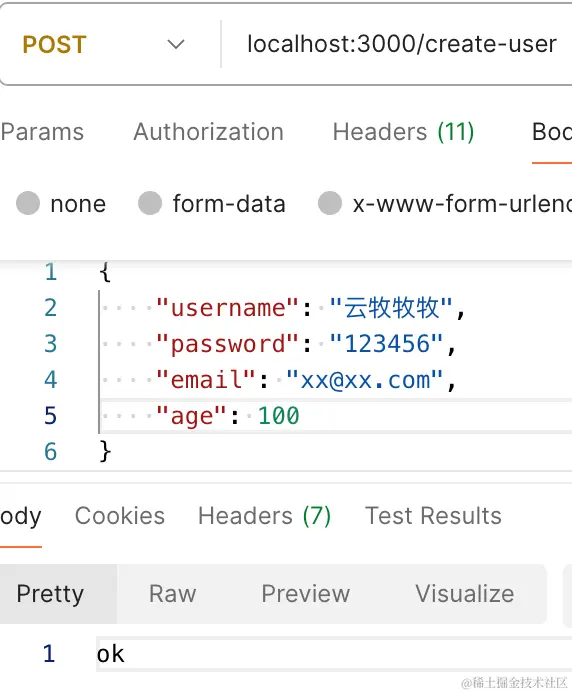
Task: Open the request Headers (11) tab
Action: click(403, 132)
